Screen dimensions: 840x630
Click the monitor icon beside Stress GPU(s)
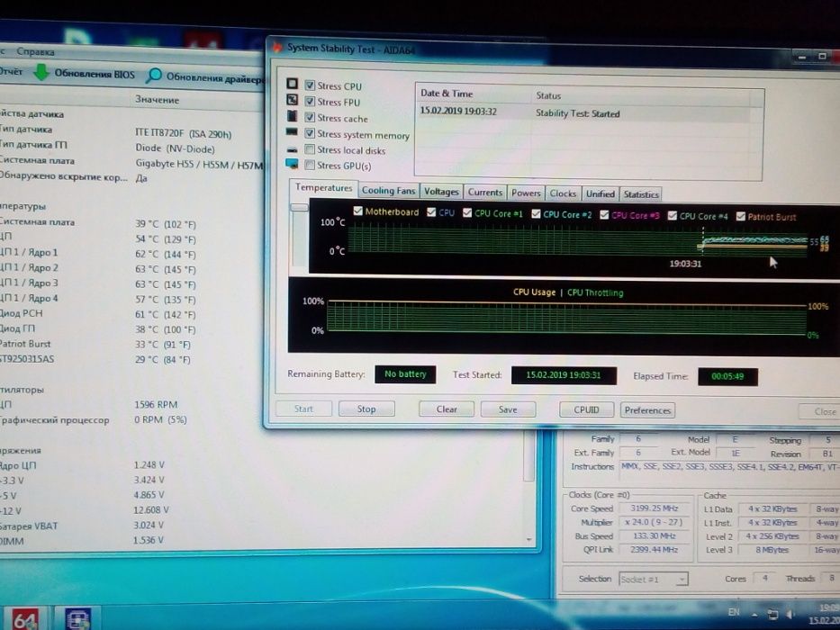point(292,164)
